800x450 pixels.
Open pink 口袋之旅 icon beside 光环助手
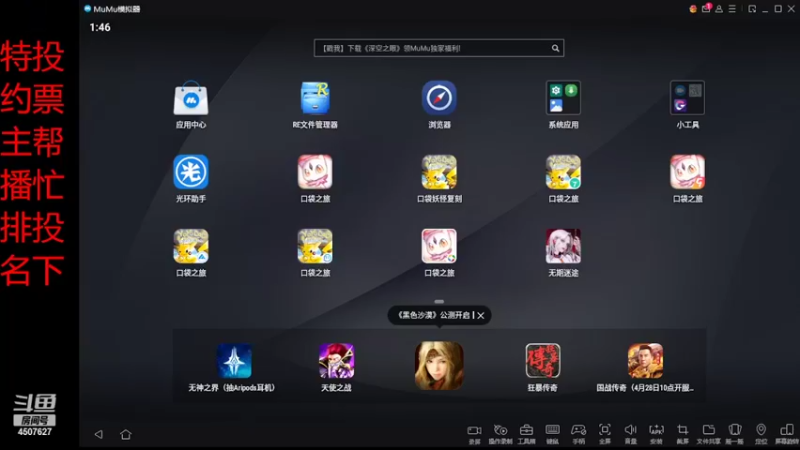coord(315,172)
